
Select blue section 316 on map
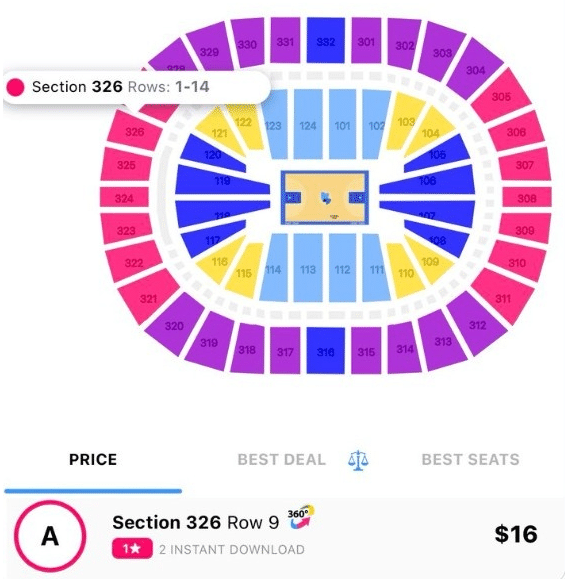click(x=326, y=351)
